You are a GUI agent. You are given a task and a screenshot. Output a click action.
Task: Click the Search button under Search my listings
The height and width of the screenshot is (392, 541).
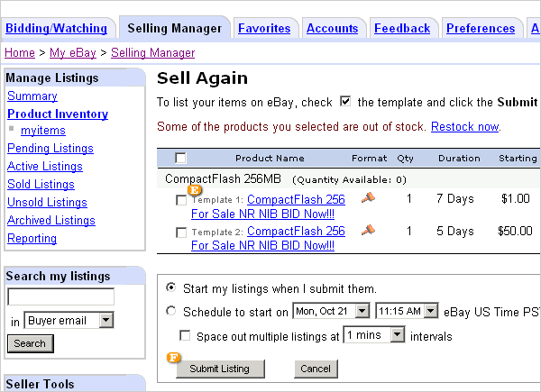click(31, 343)
